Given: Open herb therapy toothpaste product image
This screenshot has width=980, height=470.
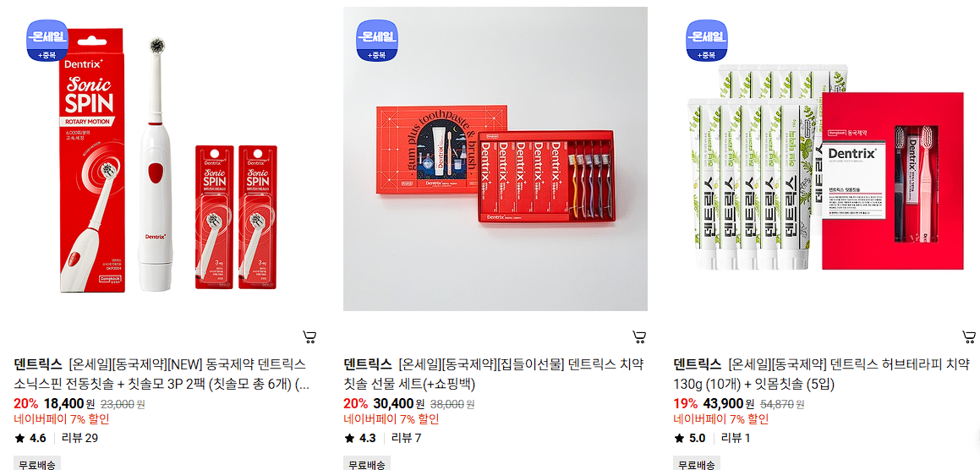Looking at the screenshot, I should tap(825, 159).
